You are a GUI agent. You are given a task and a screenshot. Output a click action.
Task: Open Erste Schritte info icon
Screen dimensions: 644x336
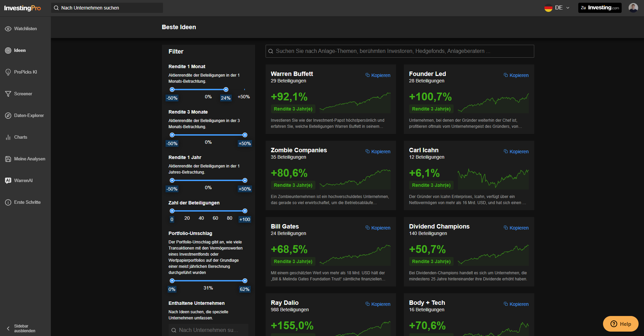pos(8,202)
